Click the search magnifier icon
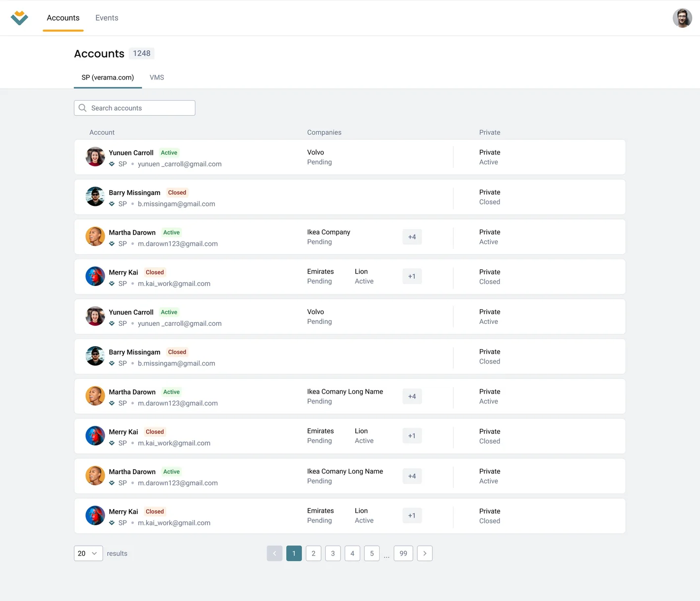700x601 pixels. tap(82, 108)
